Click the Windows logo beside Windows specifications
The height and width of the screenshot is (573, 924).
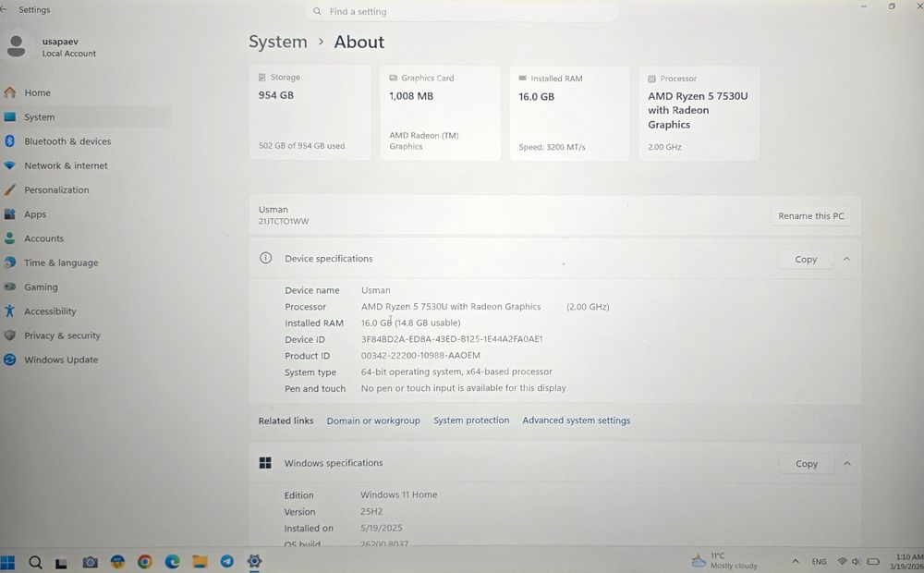tap(265, 463)
